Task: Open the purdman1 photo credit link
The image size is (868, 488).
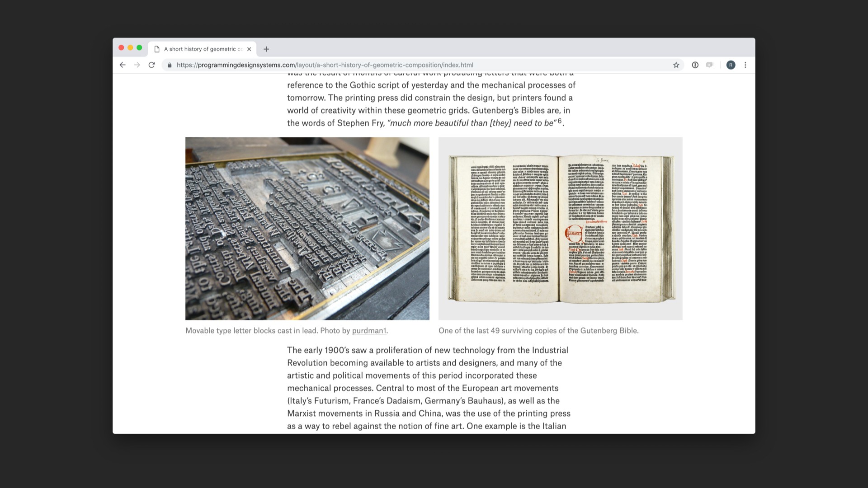Action: (369, 331)
